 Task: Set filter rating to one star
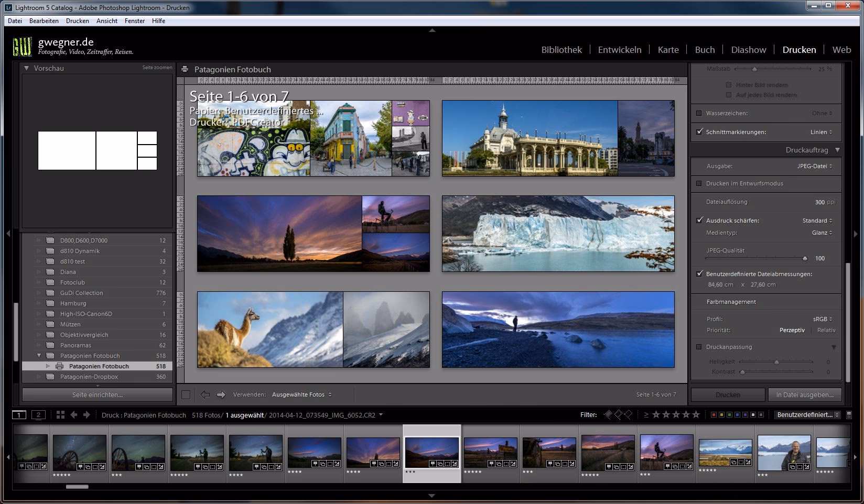[656, 415]
